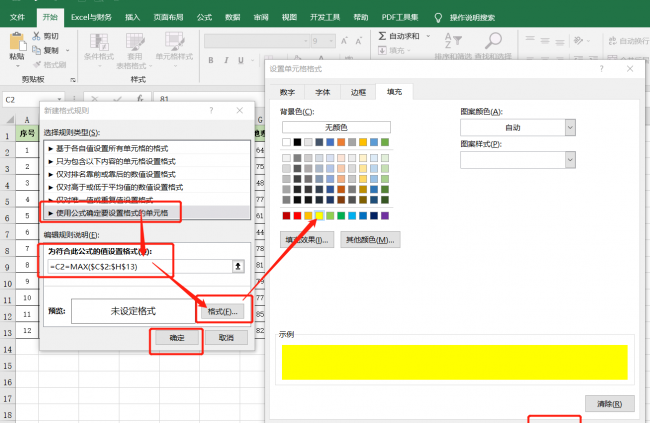Screen dimensions: 650x423
Task: Select rule 只为包含以下内容的单元格设置格式
Action: click(147, 161)
